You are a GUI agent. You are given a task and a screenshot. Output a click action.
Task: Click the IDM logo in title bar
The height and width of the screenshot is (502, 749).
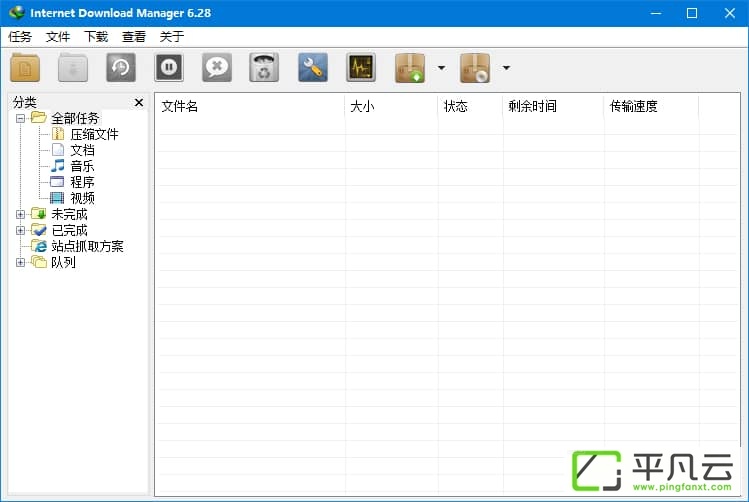click(16, 12)
